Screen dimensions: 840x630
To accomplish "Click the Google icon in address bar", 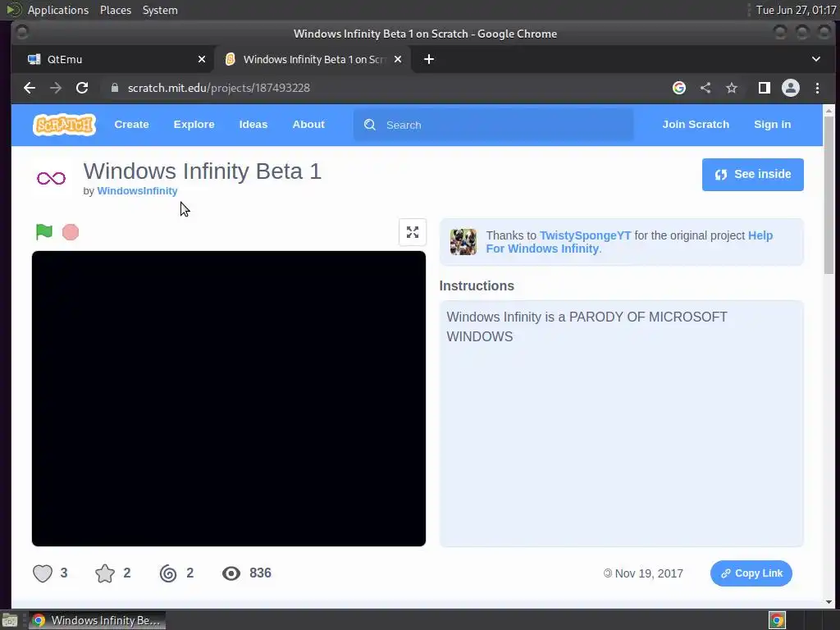I will tap(679, 88).
